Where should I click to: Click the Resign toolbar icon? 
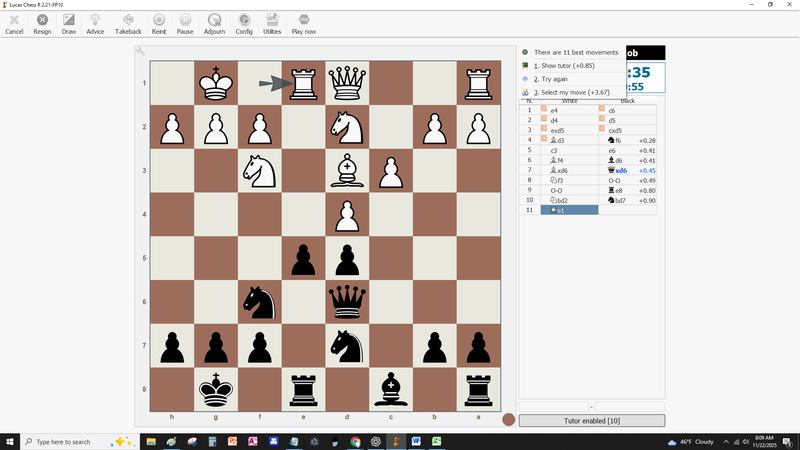point(42,24)
